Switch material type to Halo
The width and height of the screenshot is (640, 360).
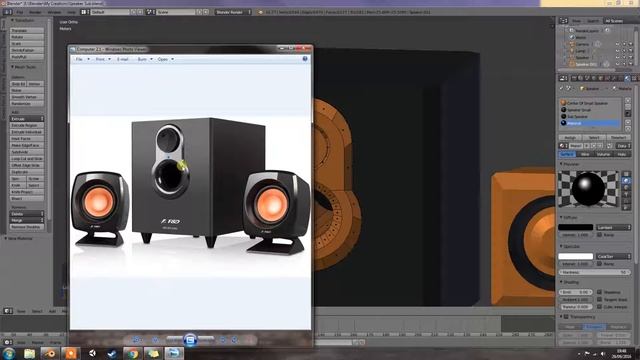pos(622,154)
